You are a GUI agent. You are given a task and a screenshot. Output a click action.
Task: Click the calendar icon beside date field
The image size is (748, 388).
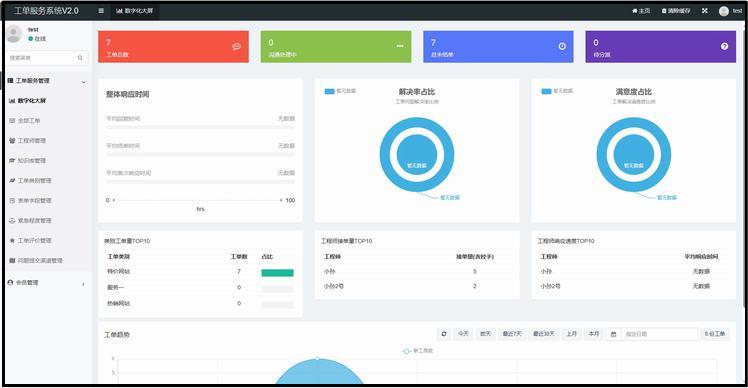613,334
